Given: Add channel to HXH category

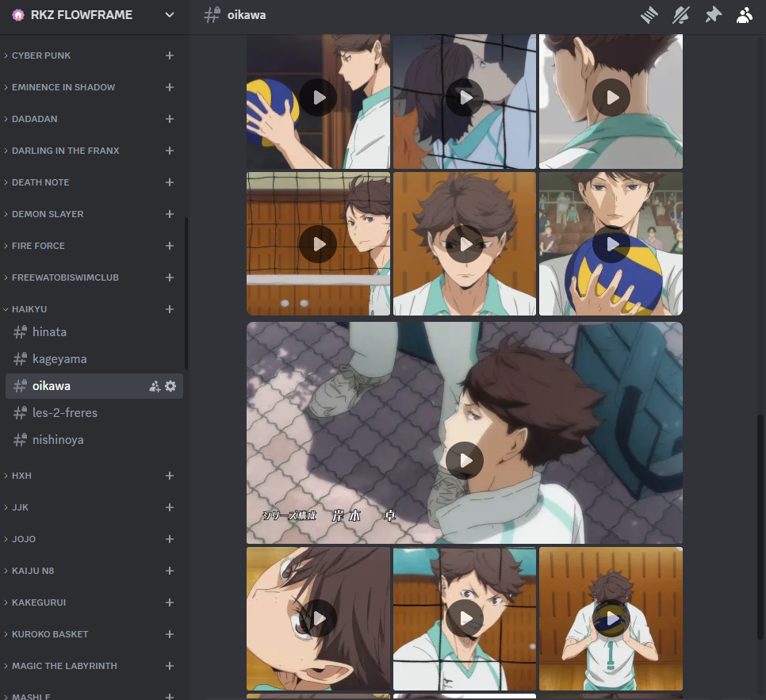Looking at the screenshot, I should [170, 476].
